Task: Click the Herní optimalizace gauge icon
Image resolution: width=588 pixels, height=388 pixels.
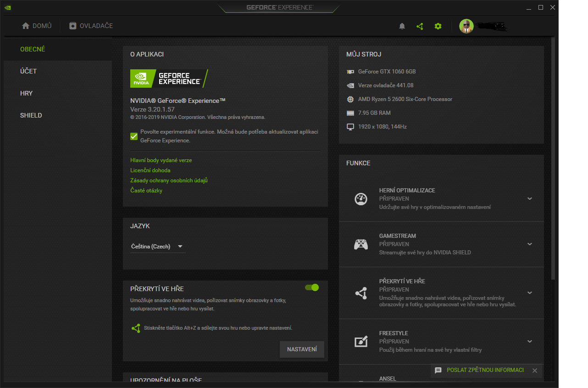Action: coord(361,199)
